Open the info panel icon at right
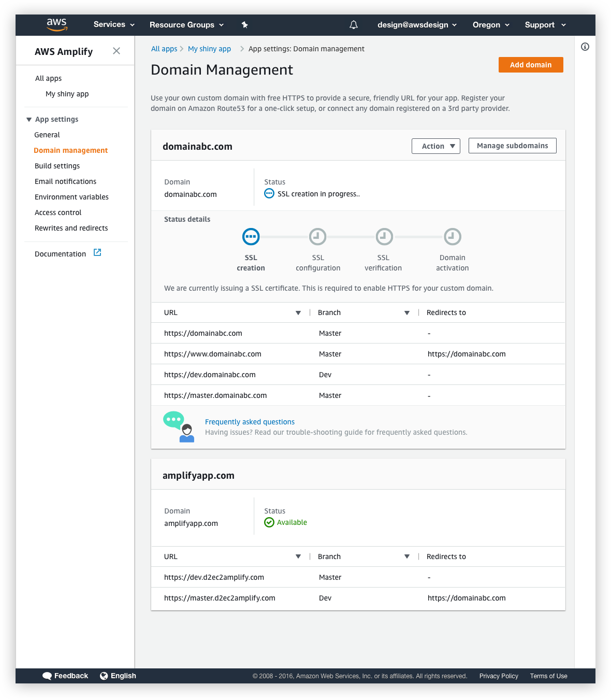Screen dimensions: 611x700 tap(585, 47)
